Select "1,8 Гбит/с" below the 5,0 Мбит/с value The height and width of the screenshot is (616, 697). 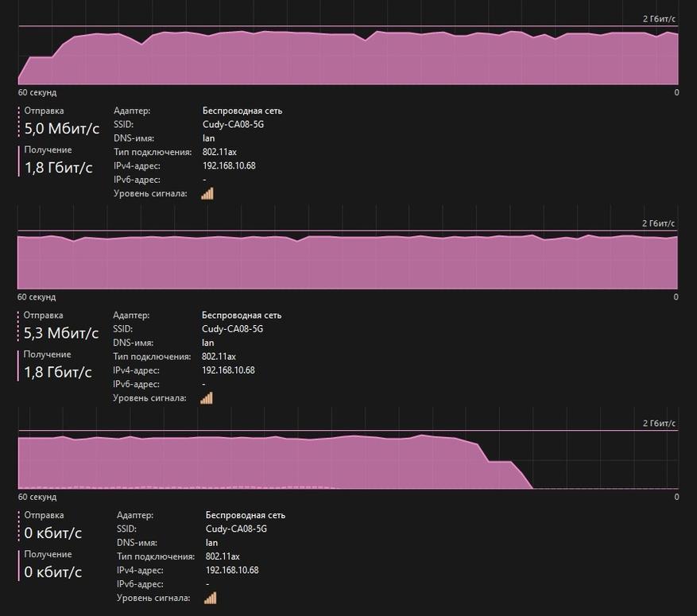point(58,168)
